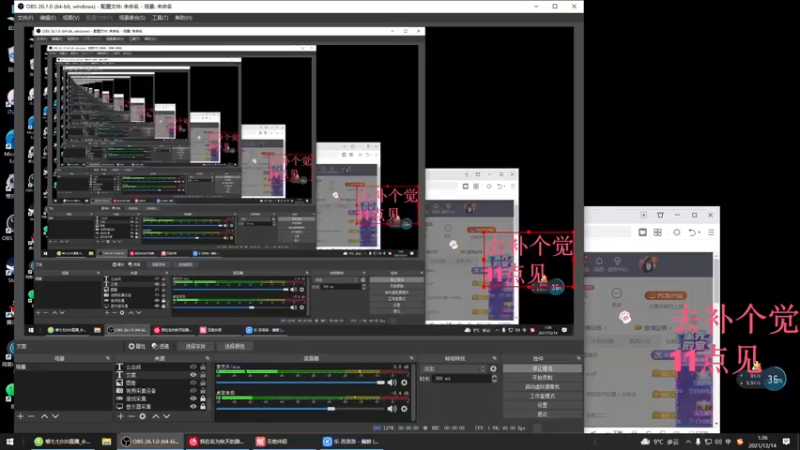The width and height of the screenshot is (800, 450).
Task: Open the lightbulb 创作中心 icon
Action: click(x=617, y=261)
